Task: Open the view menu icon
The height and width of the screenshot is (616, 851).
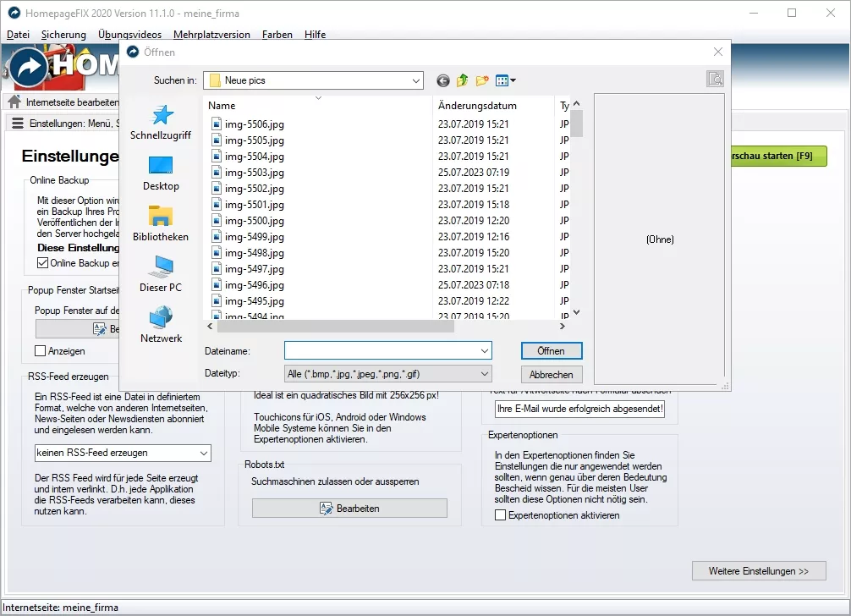Action: pyautogui.click(x=505, y=80)
